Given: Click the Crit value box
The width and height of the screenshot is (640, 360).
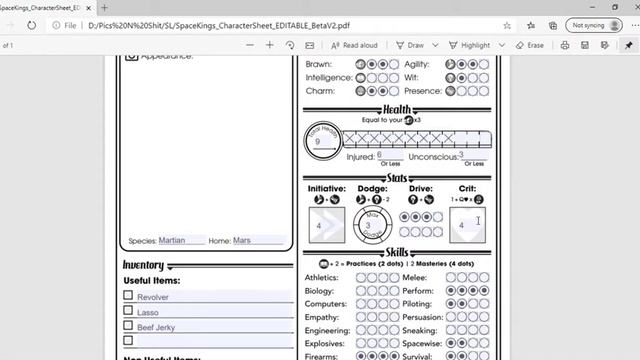Looking at the screenshot, I should (x=467, y=225).
